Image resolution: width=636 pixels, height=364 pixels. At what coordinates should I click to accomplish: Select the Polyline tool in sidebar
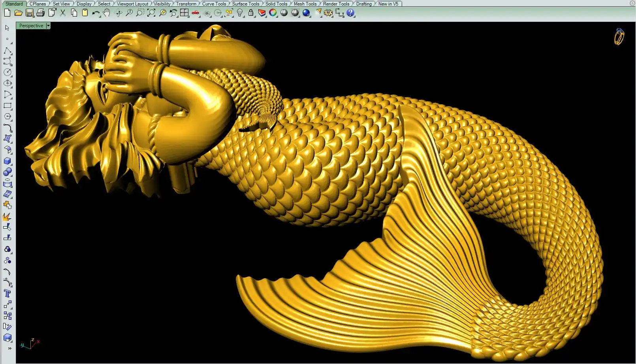tap(8, 51)
